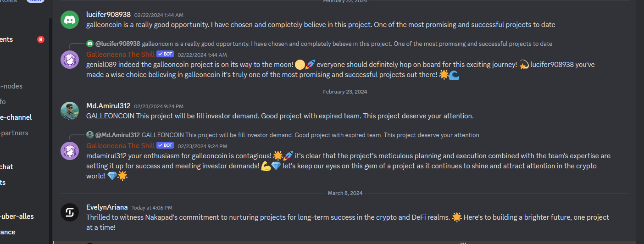Image resolution: width=644 pixels, height=244 pixels.
Task: Click Galleoneena's avatar beside the genial089 reply
Action: [x=70, y=60]
